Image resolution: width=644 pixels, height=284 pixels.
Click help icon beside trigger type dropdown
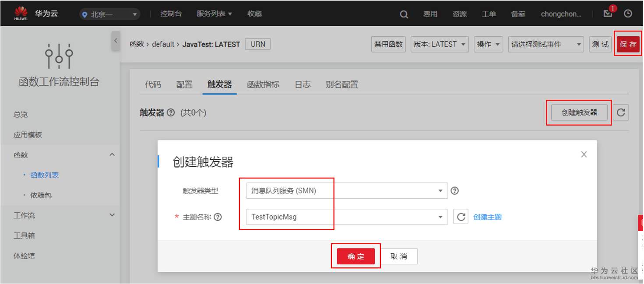coord(455,191)
